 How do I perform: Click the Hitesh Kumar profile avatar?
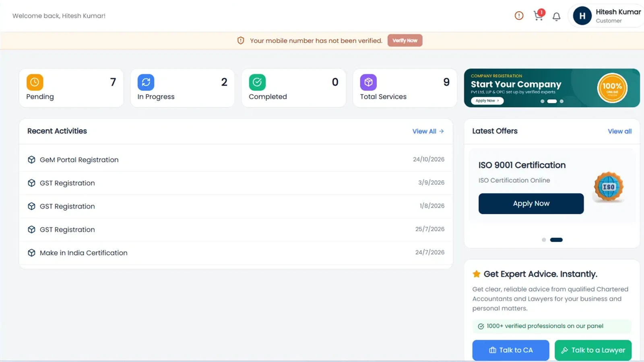click(582, 16)
